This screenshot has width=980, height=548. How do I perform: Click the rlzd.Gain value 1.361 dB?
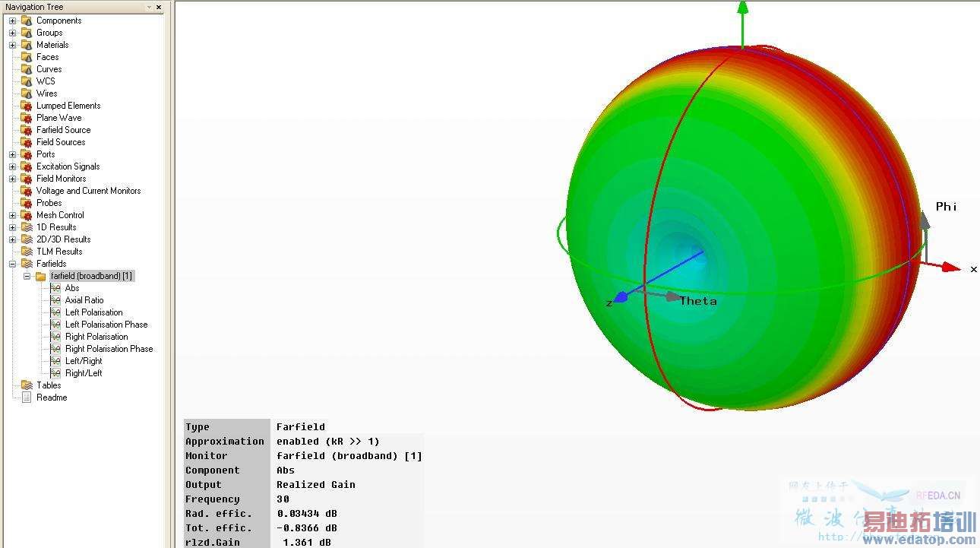[x=306, y=542]
